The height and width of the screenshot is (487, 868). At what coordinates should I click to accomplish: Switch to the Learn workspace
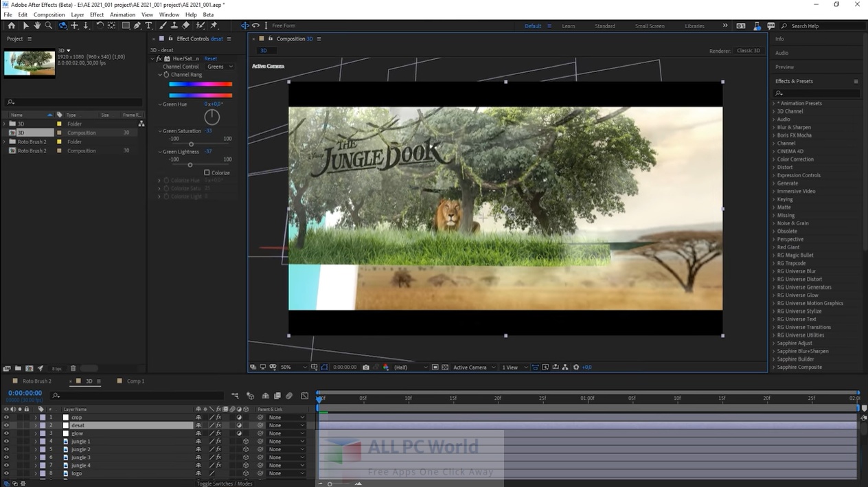pos(569,26)
